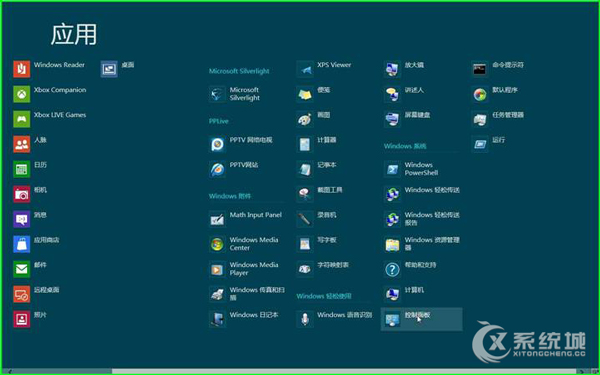Screen dimensions: 600x375
Task: Launch the 画图 paint app
Action: coord(313,119)
